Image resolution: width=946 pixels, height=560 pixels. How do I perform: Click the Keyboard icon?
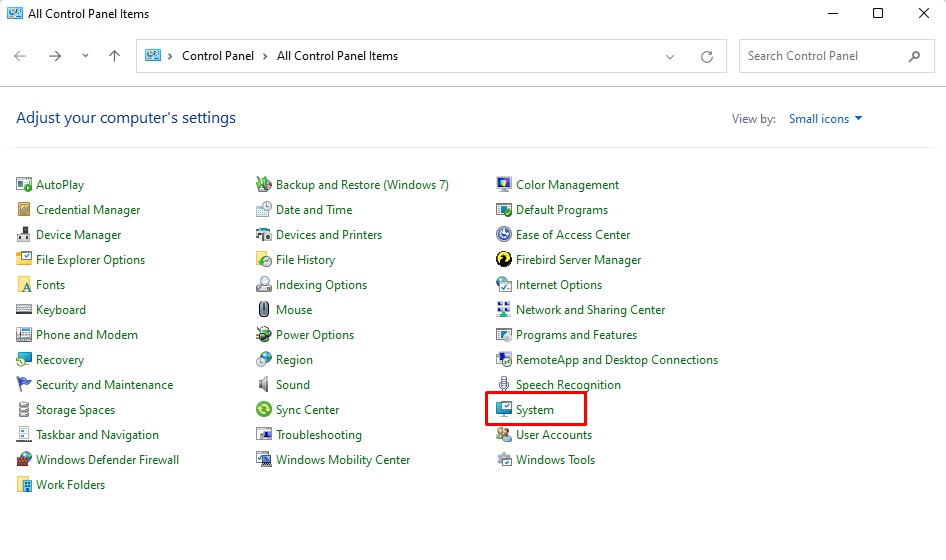coord(24,310)
